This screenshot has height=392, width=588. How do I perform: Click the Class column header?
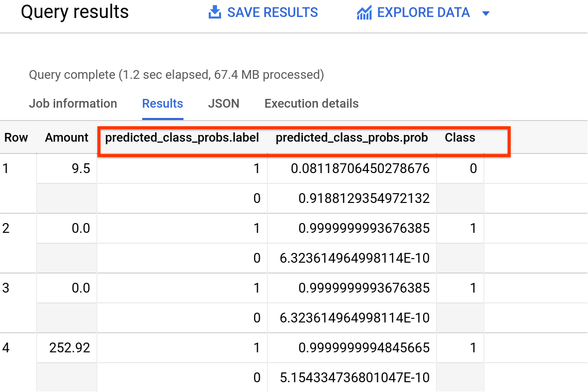(460, 138)
